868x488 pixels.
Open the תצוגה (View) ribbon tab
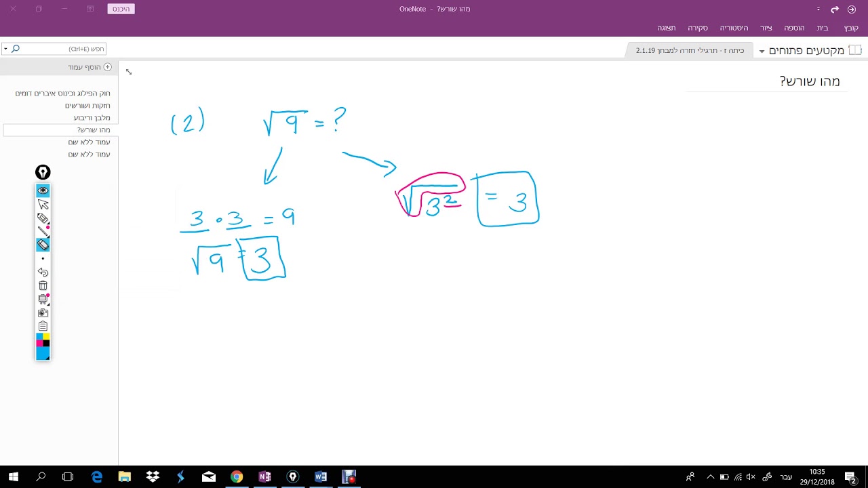666,28
